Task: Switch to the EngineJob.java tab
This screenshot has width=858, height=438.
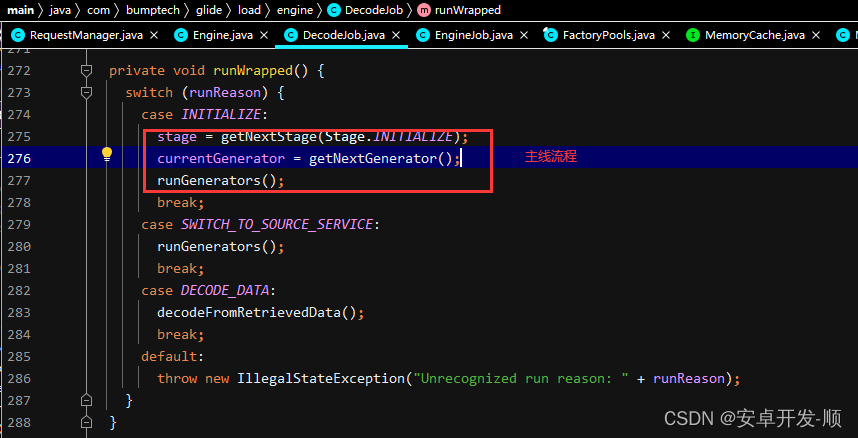Action: [x=473, y=35]
